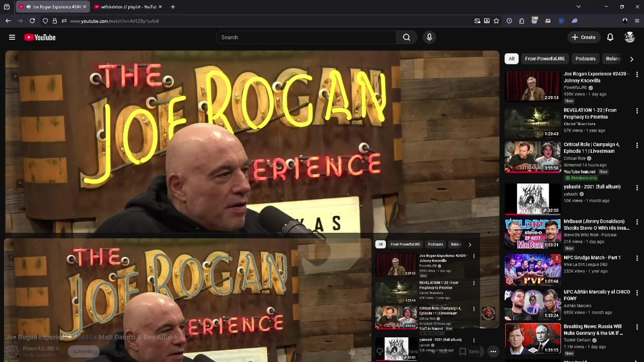The height and width of the screenshot is (362, 644).
Task: Open more actions for NPC Grudge Match
Action: tap(637, 258)
